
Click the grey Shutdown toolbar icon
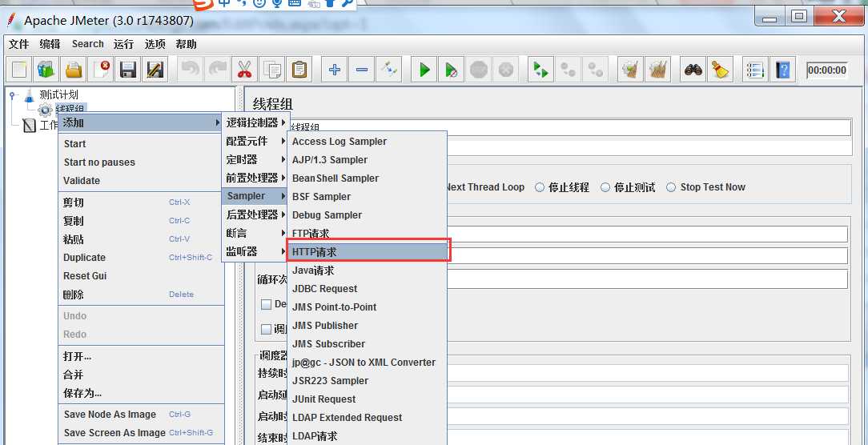(x=505, y=70)
